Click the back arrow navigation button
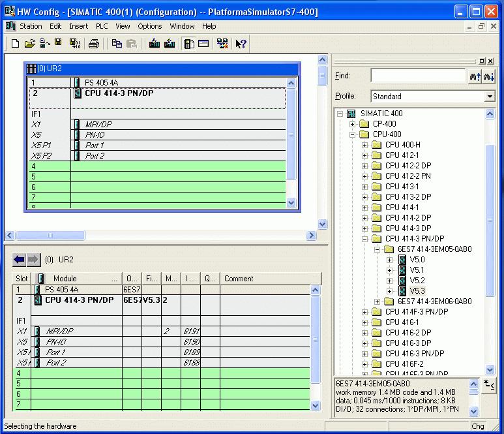Image resolution: width=504 pixels, height=434 pixels. [x=20, y=260]
